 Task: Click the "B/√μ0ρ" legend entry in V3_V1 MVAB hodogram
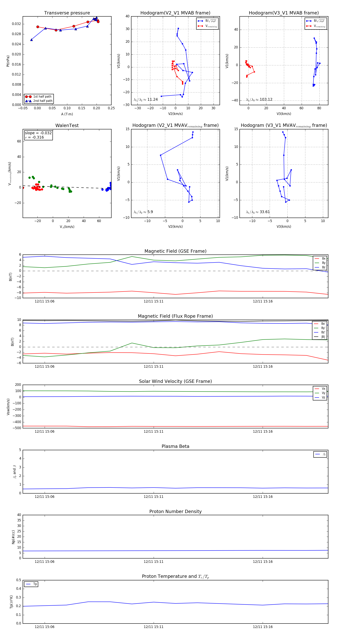pyautogui.click(x=316, y=21)
